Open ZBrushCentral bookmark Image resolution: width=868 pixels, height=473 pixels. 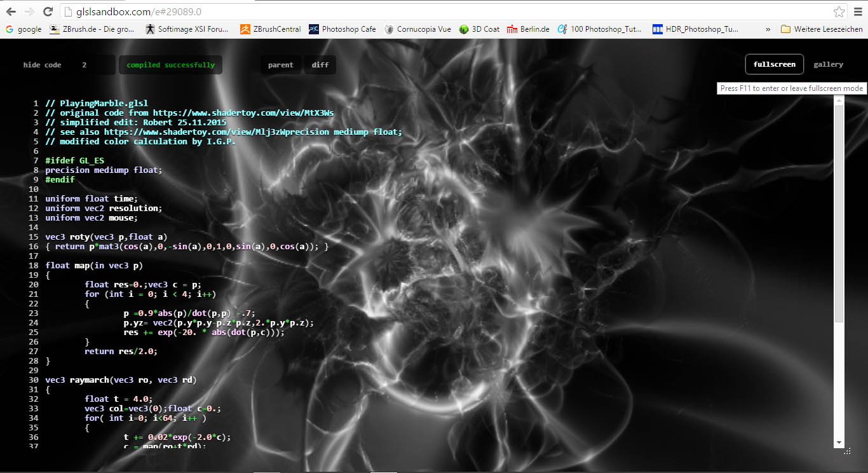coord(270,29)
